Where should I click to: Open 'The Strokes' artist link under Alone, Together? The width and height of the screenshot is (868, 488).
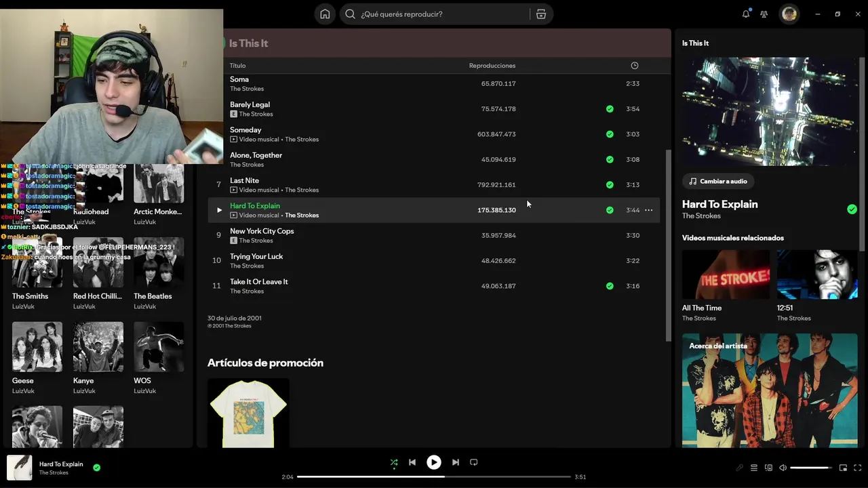click(247, 165)
